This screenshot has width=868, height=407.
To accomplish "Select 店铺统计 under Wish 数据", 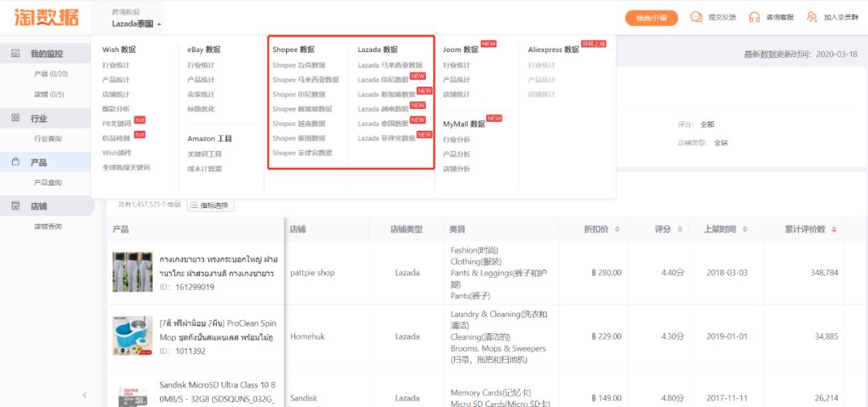I will click(x=116, y=95).
